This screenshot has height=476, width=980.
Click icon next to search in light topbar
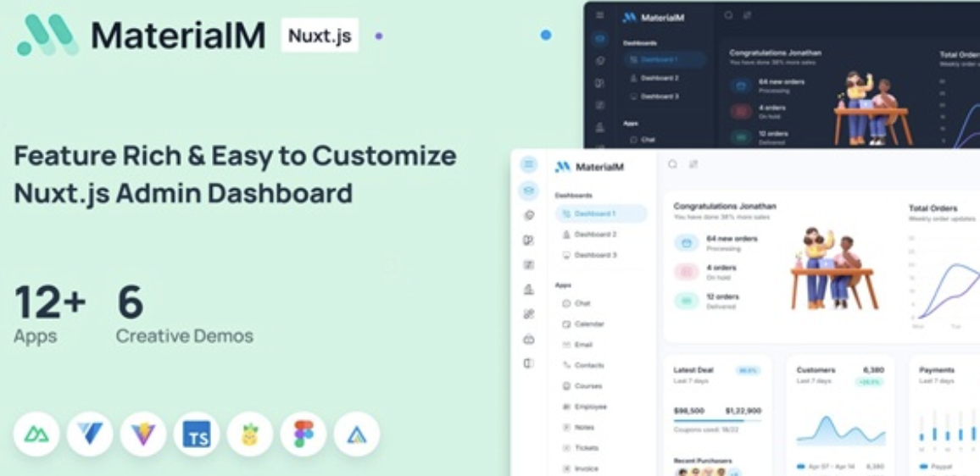coord(693,164)
